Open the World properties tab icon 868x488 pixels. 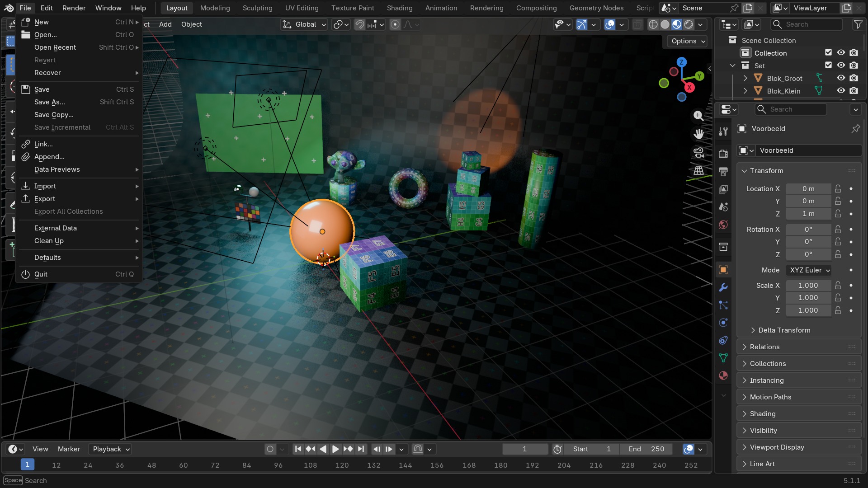[723, 225]
